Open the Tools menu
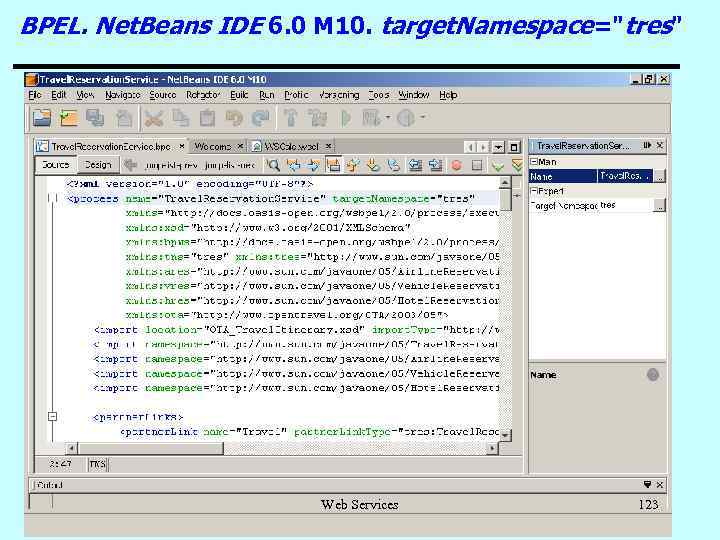Image resolution: width=720 pixels, height=540 pixels. point(379,95)
